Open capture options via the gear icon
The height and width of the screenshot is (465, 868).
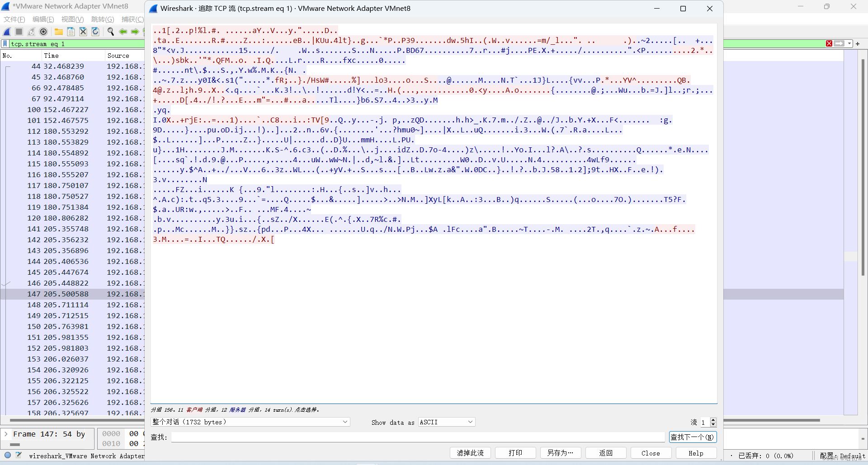43,32
